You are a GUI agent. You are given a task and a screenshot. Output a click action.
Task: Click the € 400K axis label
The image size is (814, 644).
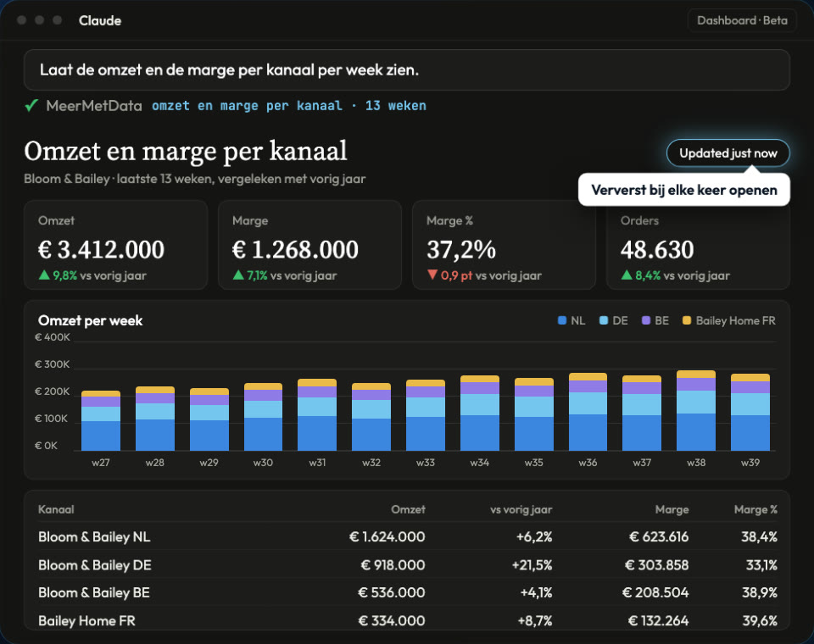click(x=52, y=337)
